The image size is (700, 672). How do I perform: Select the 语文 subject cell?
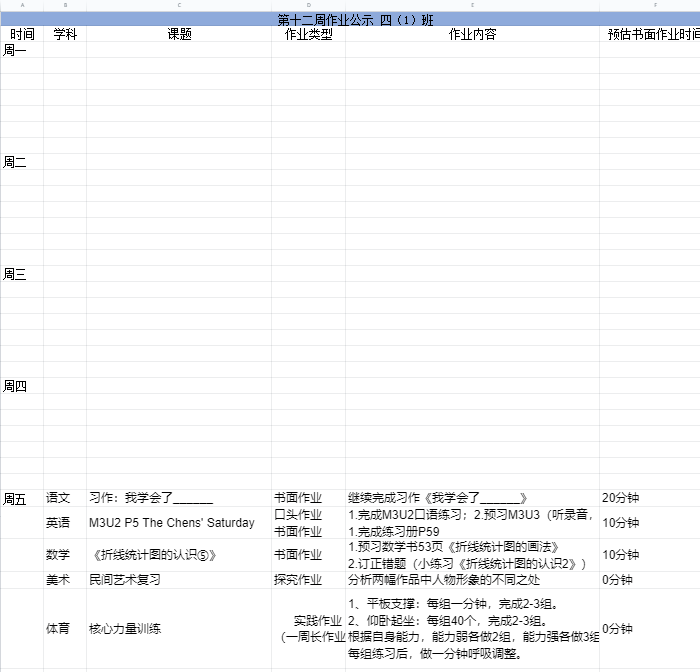click(x=65, y=498)
